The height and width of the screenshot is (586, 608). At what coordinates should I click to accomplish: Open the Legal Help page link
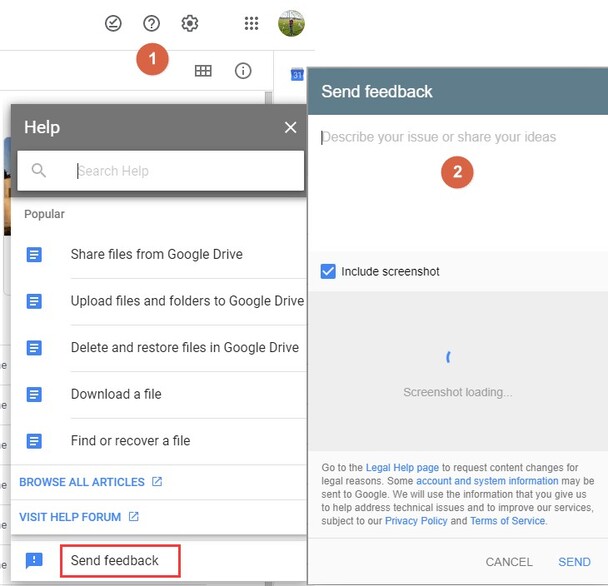tap(402, 468)
